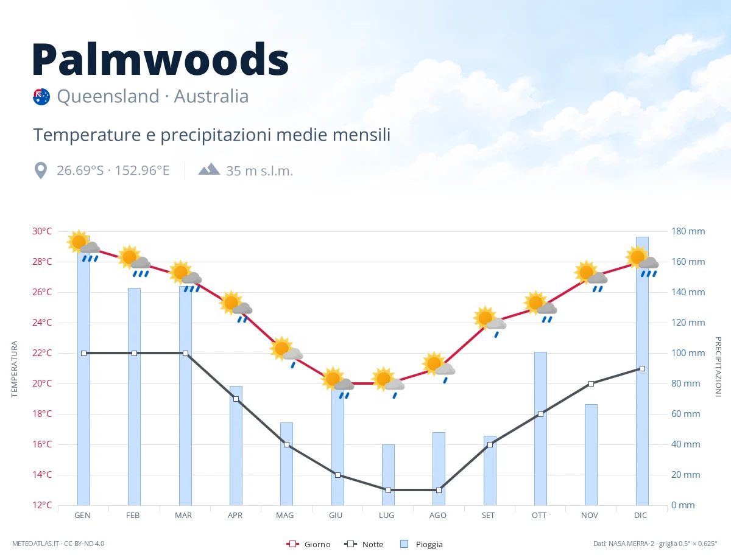Click the GEN weather icon
This screenshot has width=731, height=560.
[83, 246]
